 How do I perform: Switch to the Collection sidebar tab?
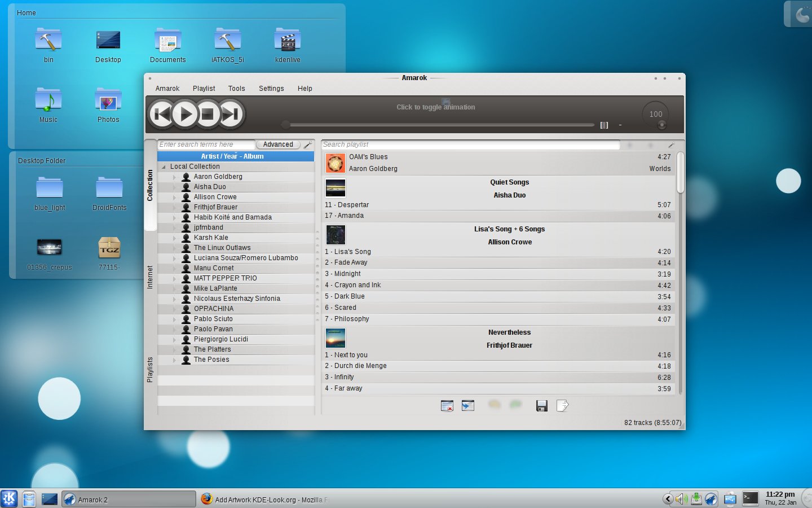pos(150,185)
